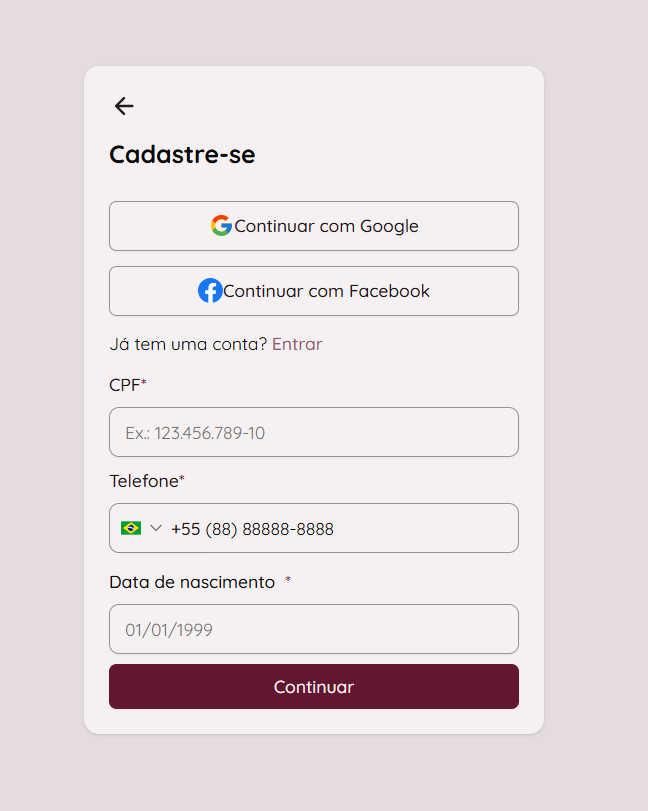Click the "Já tem uma conta?" text
Screen dimensions: 648x811
point(188,344)
